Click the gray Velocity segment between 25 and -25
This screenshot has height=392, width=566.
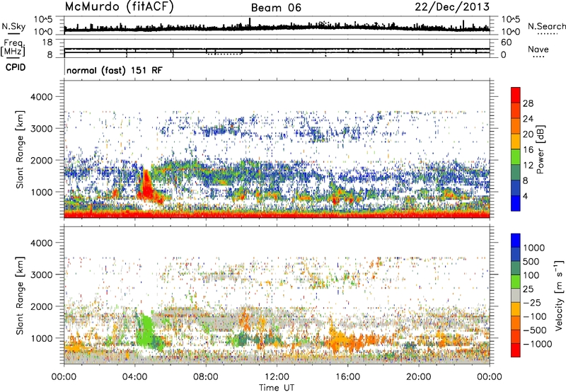[x=516, y=295]
